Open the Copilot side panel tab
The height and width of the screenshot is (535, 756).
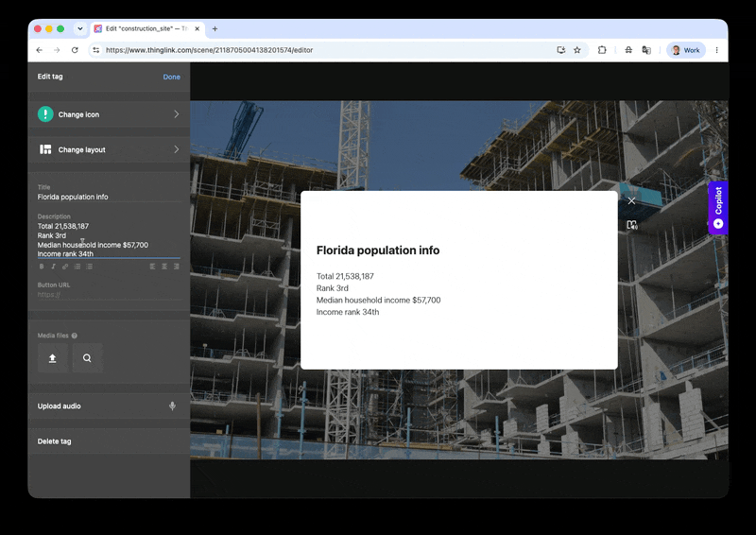coord(718,207)
